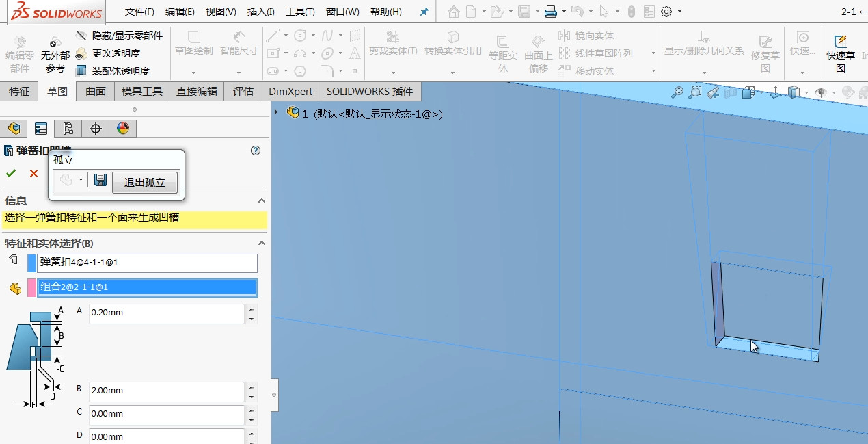Open the 编辑(E) menu
This screenshot has width=868, height=444.
tap(180, 12)
